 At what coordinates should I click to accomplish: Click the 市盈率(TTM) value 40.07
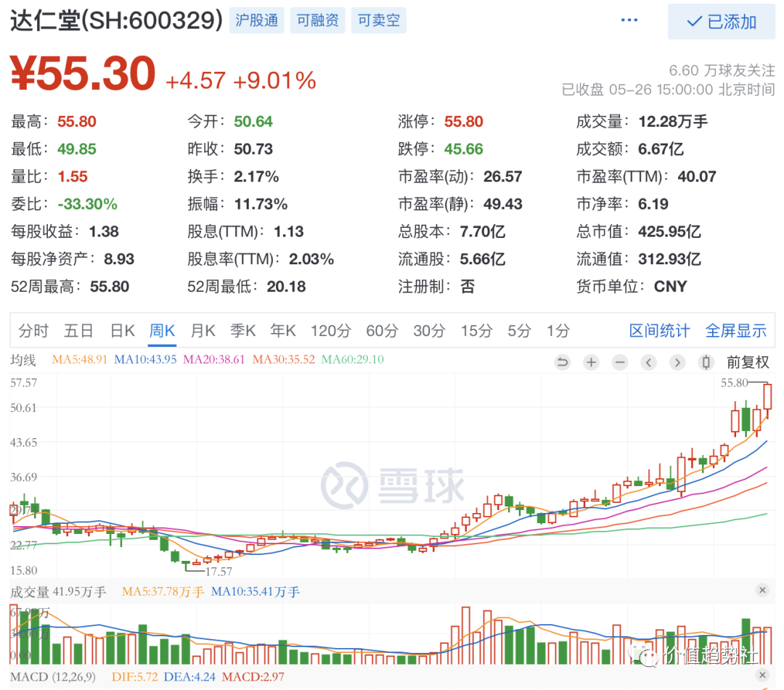[x=697, y=176]
